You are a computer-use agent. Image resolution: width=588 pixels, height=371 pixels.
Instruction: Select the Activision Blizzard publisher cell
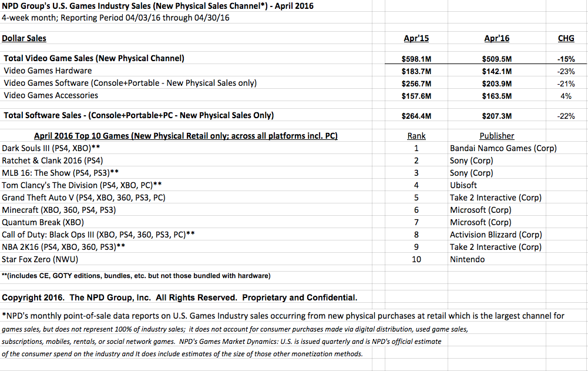(496, 235)
